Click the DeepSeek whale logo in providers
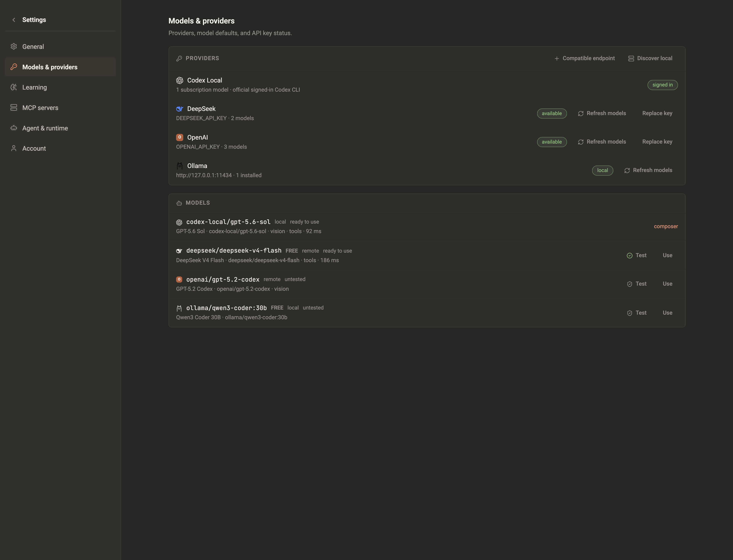Viewport: 733px width, 560px height. tap(180, 109)
